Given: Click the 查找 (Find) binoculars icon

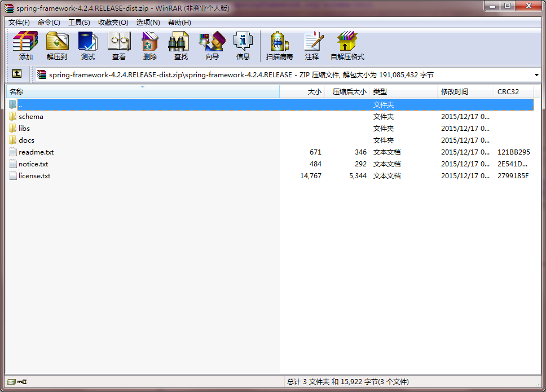Looking at the screenshot, I should coord(179,41).
